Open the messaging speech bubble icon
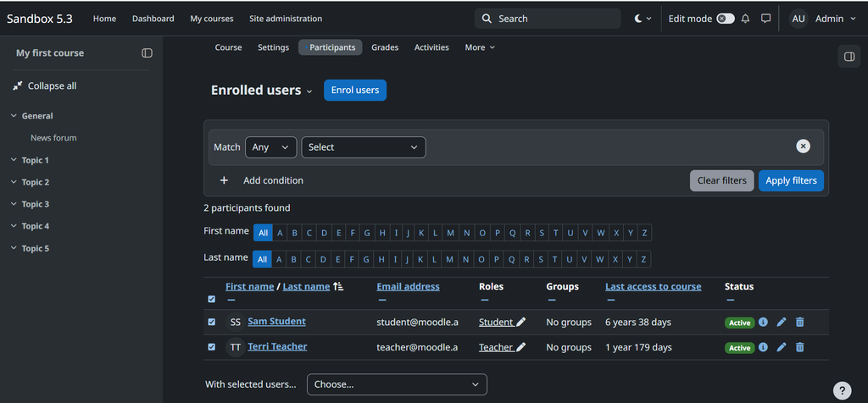The height and width of the screenshot is (403, 868). click(x=766, y=19)
